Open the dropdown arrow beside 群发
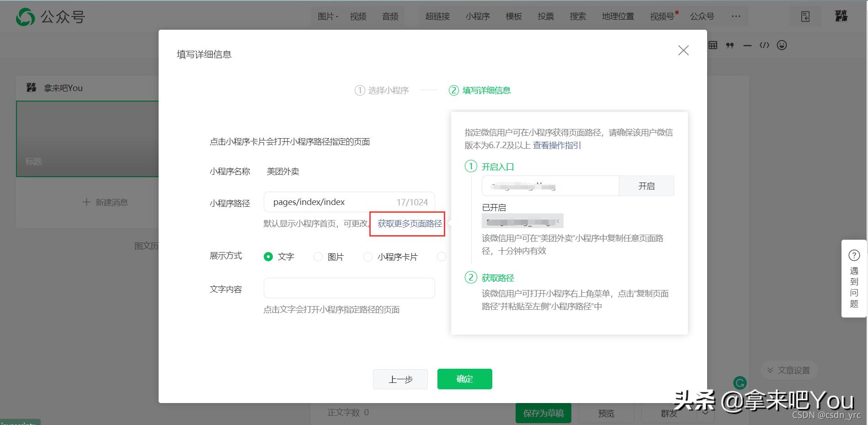Image resolution: width=868 pixels, height=425 pixels. coord(705,413)
